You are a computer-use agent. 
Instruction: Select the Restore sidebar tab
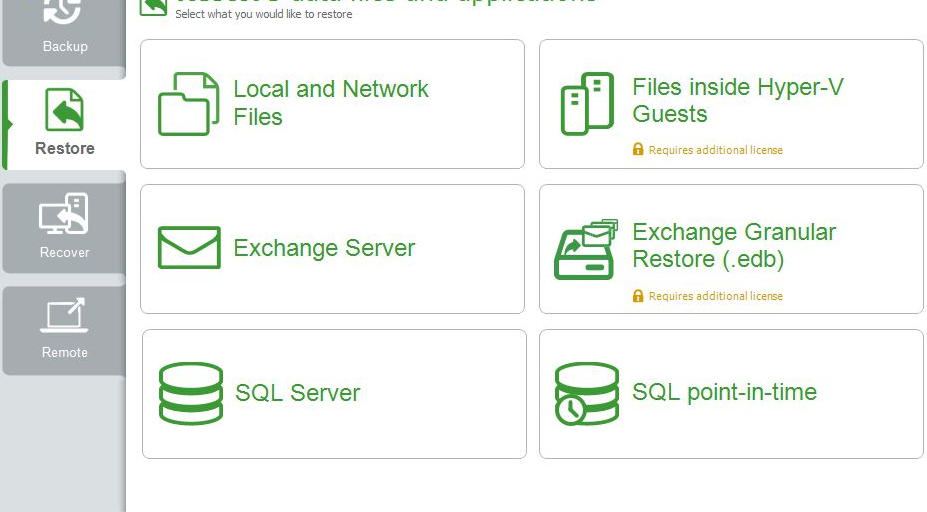64,125
